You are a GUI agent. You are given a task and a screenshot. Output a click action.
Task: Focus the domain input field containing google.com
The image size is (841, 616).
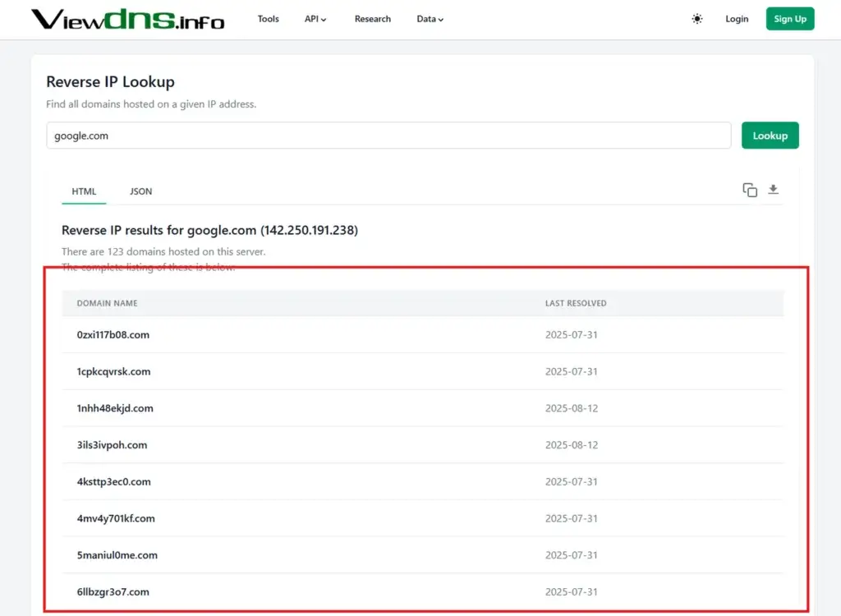[x=388, y=136]
